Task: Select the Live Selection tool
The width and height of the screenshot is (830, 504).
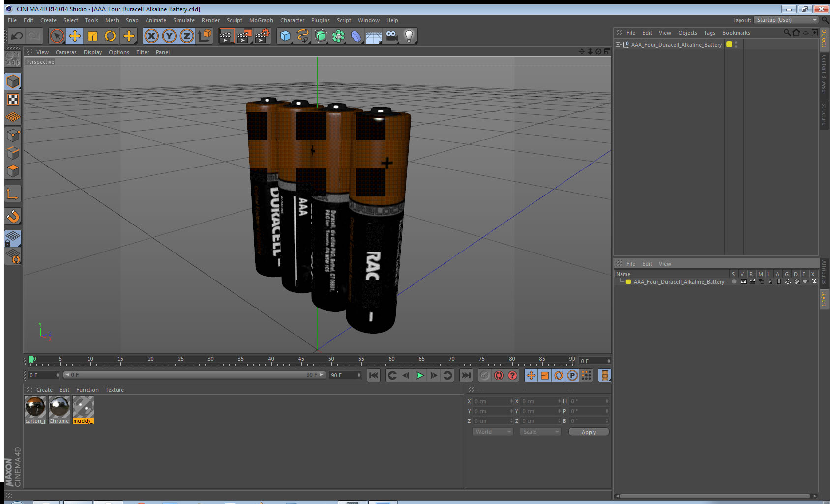Action: [57, 36]
